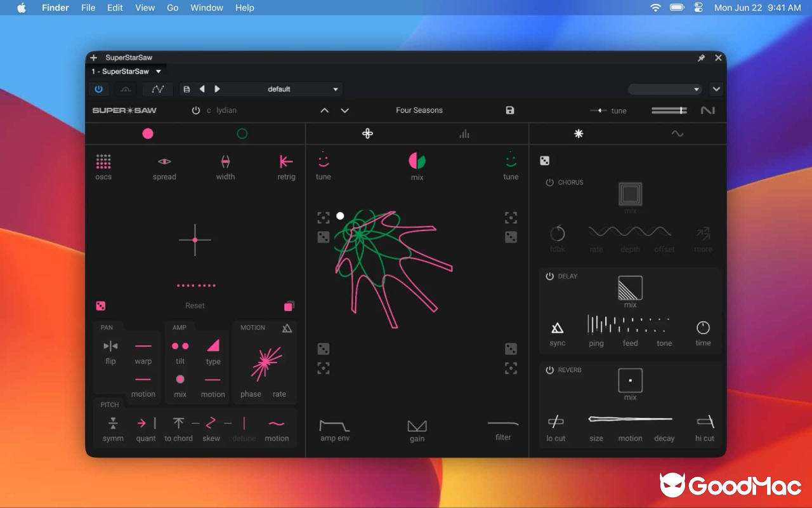Viewport: 812px width, 508px height.
Task: Select the flower shape tab
Action: click(367, 133)
